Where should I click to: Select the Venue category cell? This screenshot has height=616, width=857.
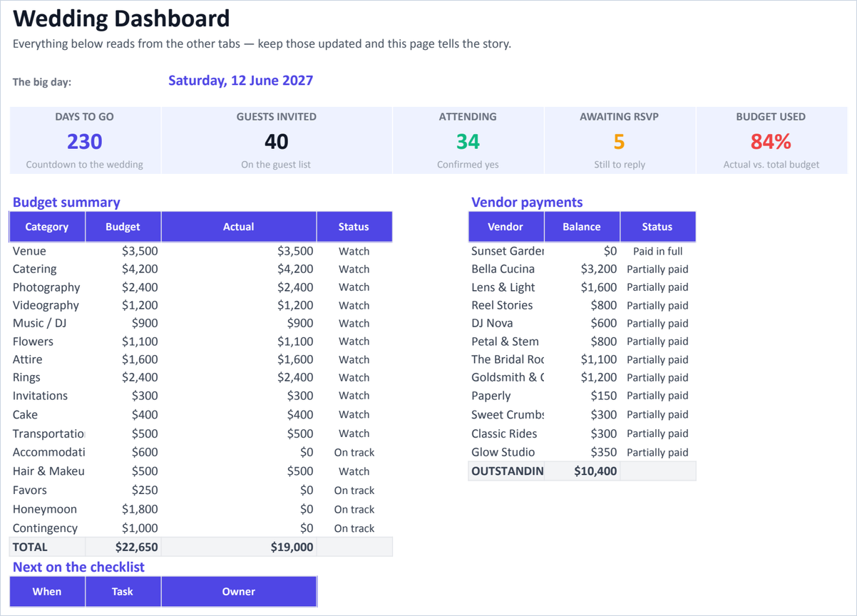(47, 251)
